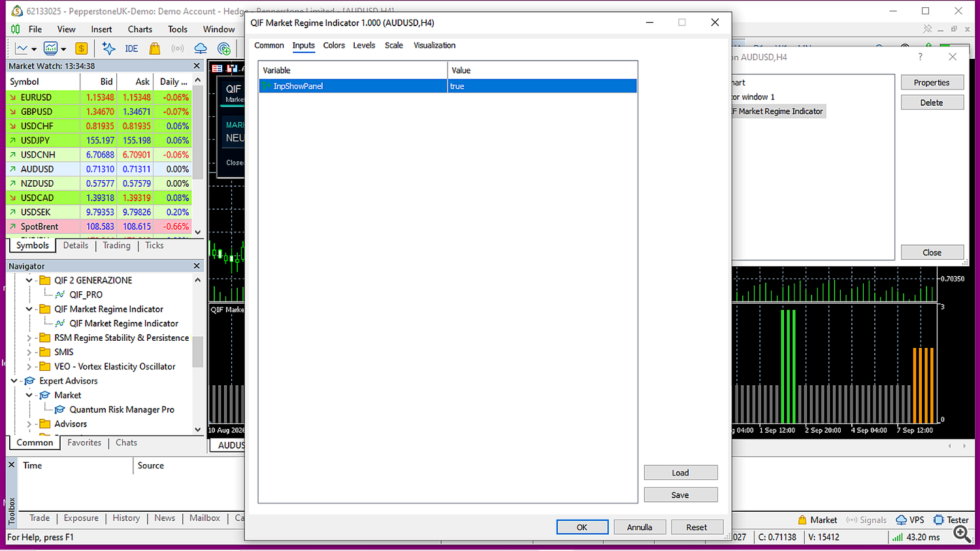Select the SpotBrent row in Market Watch
Screen dimensions: 980x551
coord(99,227)
